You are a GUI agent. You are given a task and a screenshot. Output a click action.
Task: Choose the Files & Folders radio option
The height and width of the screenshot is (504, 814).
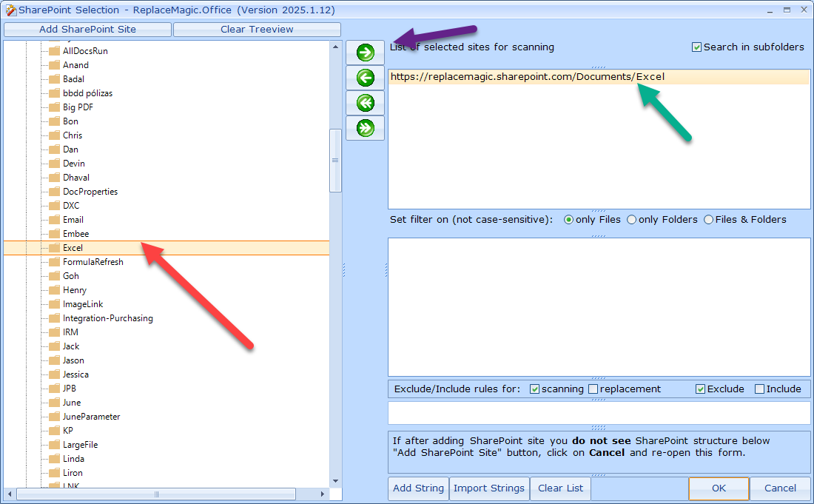(708, 220)
